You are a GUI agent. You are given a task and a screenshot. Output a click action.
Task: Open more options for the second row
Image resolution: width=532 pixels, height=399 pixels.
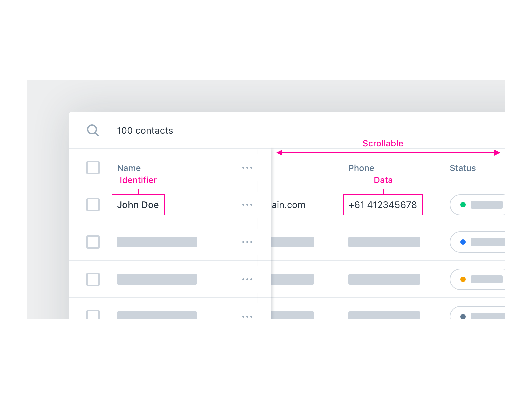pyautogui.click(x=247, y=242)
